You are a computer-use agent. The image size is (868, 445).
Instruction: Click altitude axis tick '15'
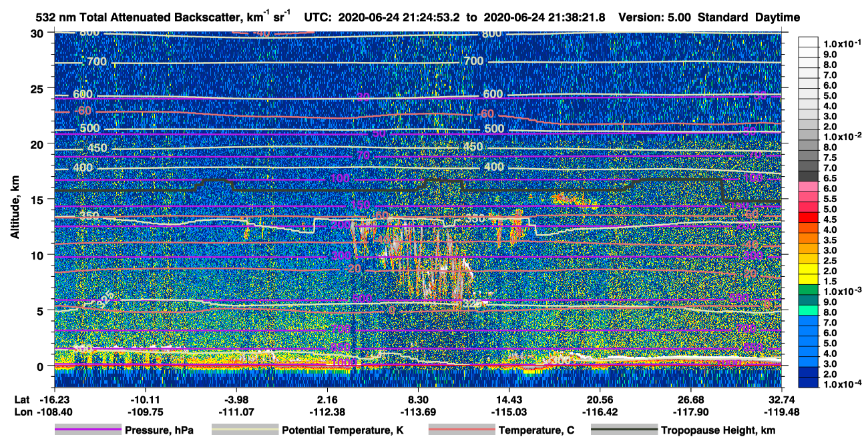tap(39, 199)
